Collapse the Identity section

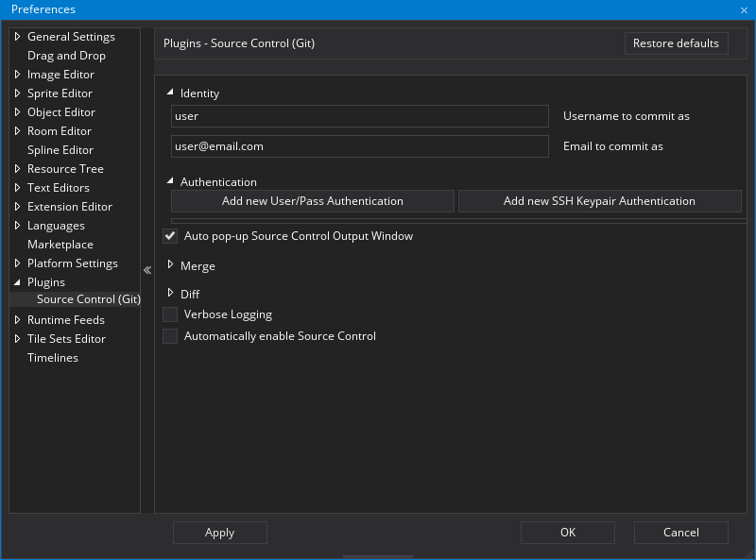point(171,93)
